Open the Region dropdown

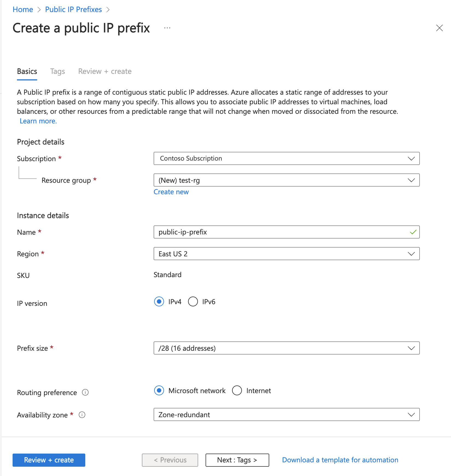pyautogui.click(x=286, y=254)
